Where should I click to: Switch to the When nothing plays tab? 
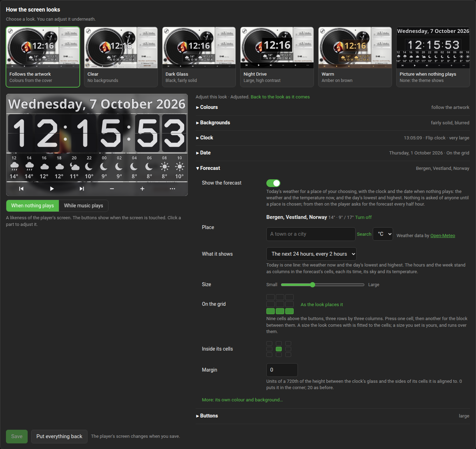[x=33, y=206]
